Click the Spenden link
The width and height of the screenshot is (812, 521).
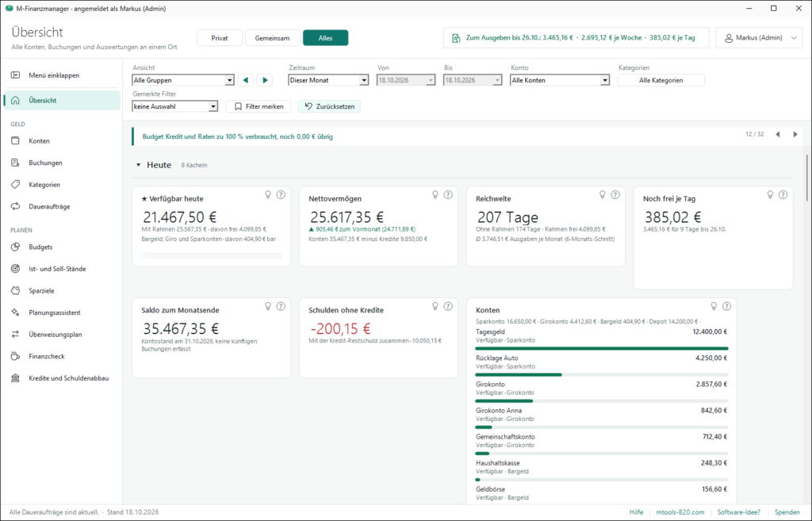click(787, 512)
